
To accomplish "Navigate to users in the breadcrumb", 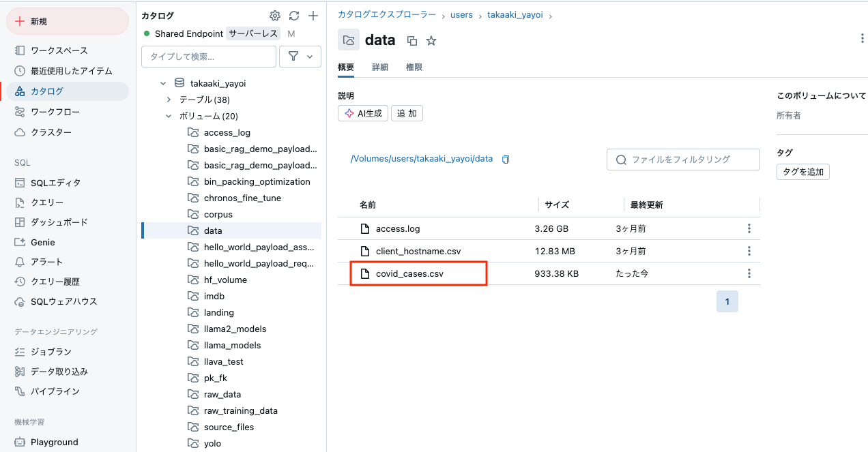I will (x=461, y=14).
